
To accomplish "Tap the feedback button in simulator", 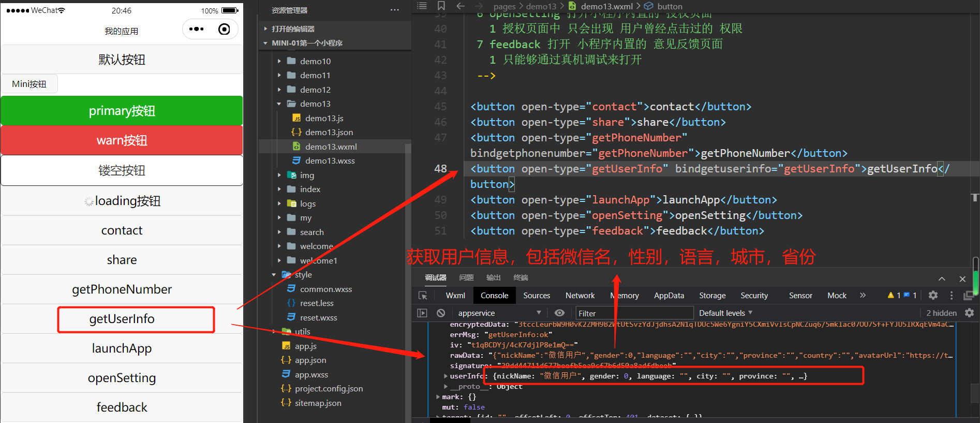I will [x=122, y=407].
